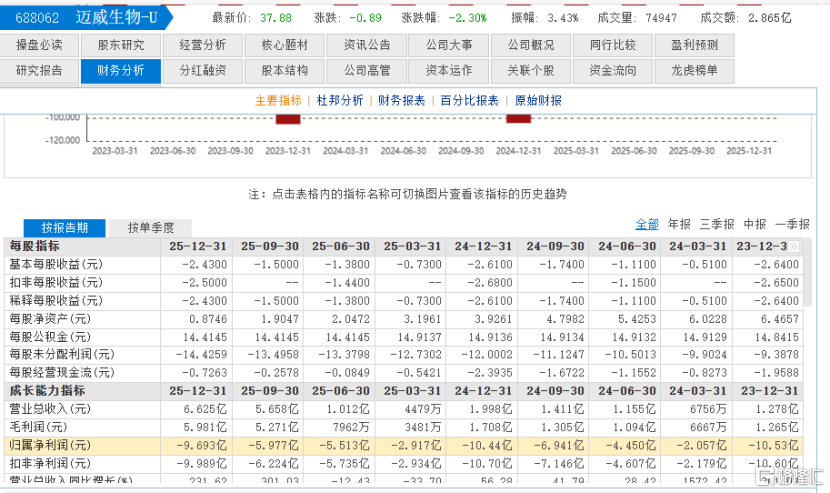830x493 pixels.
Task: Show trend for 基本每股收益(元)
Action: click(56, 264)
